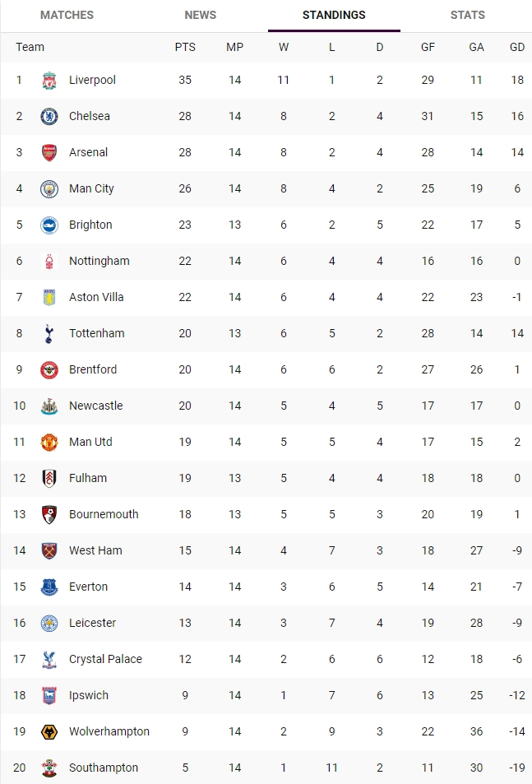
Task: Click the Brentford bee crest
Action: pyautogui.click(x=49, y=369)
